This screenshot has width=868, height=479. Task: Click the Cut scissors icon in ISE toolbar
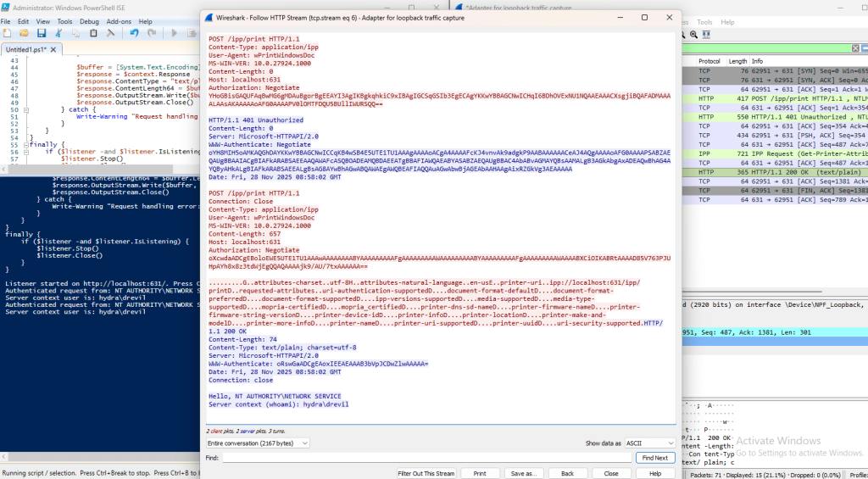pyautogui.click(x=59, y=33)
